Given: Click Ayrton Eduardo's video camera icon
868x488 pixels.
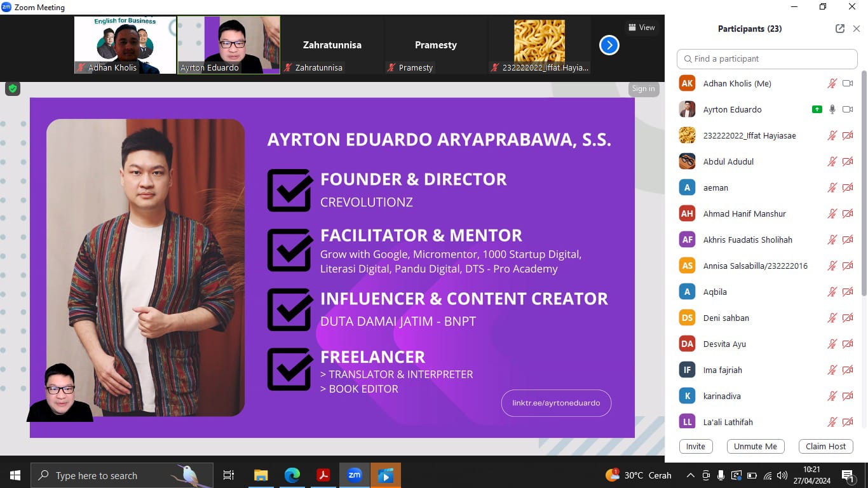Looking at the screenshot, I should point(847,109).
